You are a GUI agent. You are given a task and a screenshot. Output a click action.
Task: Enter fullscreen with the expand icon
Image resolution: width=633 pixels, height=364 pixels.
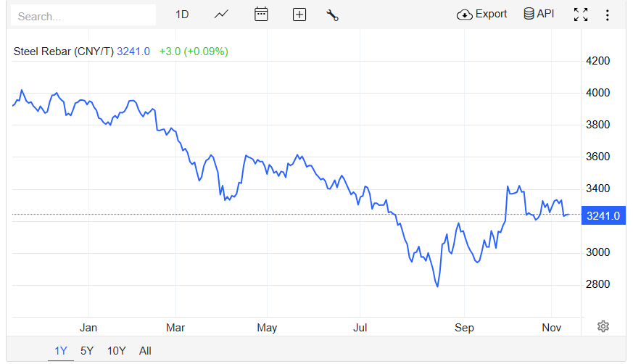pyautogui.click(x=580, y=15)
